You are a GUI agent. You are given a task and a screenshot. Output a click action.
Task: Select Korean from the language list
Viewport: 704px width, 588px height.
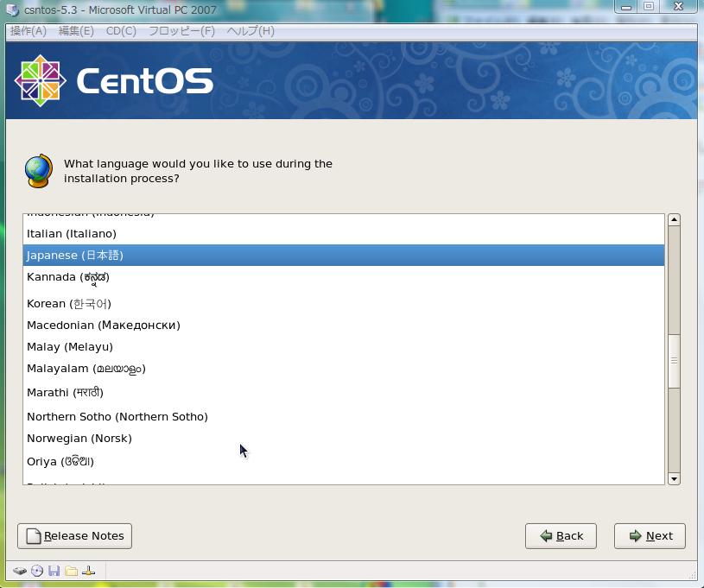click(x=69, y=303)
